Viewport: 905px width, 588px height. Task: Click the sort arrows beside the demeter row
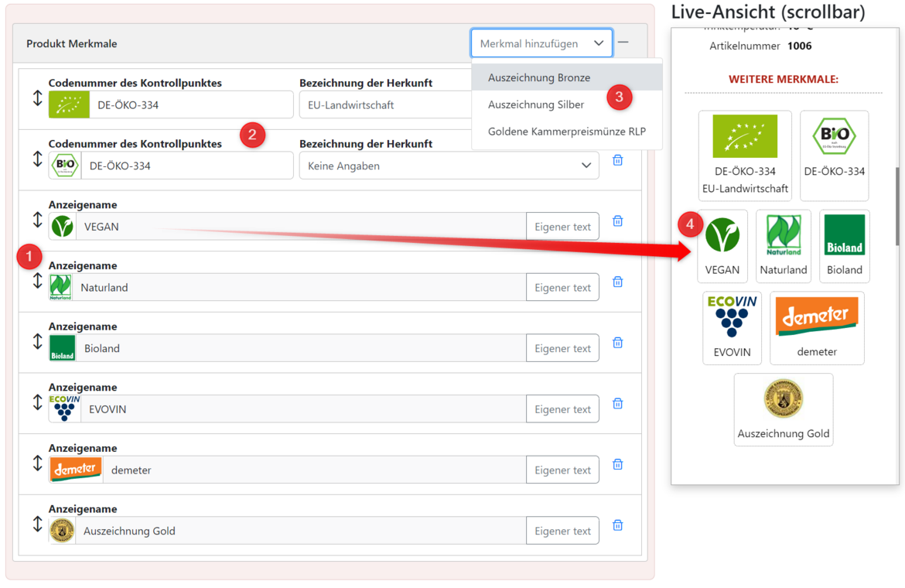click(38, 463)
